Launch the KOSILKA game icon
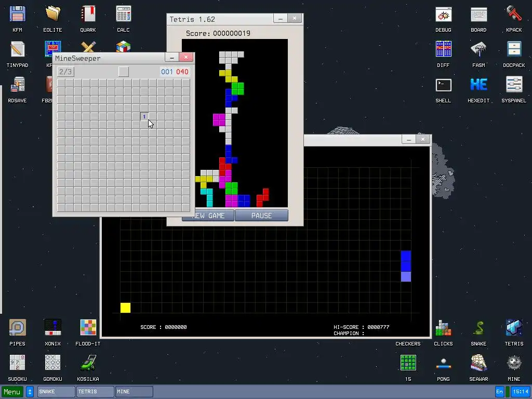 [88, 368]
